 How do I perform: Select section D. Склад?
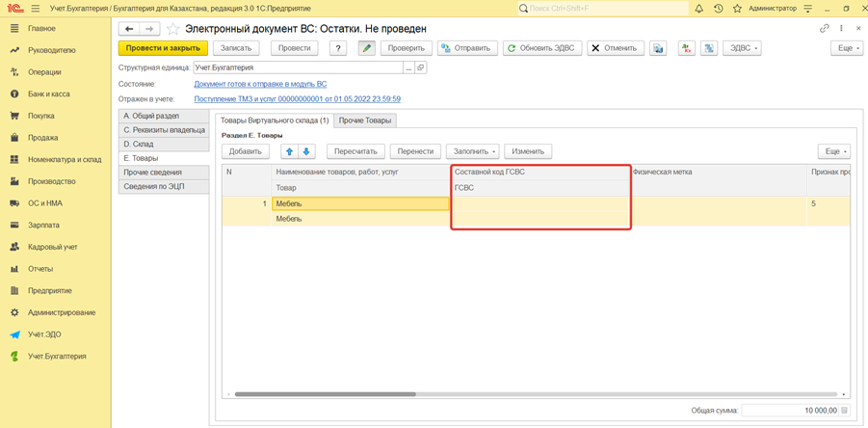tap(139, 144)
